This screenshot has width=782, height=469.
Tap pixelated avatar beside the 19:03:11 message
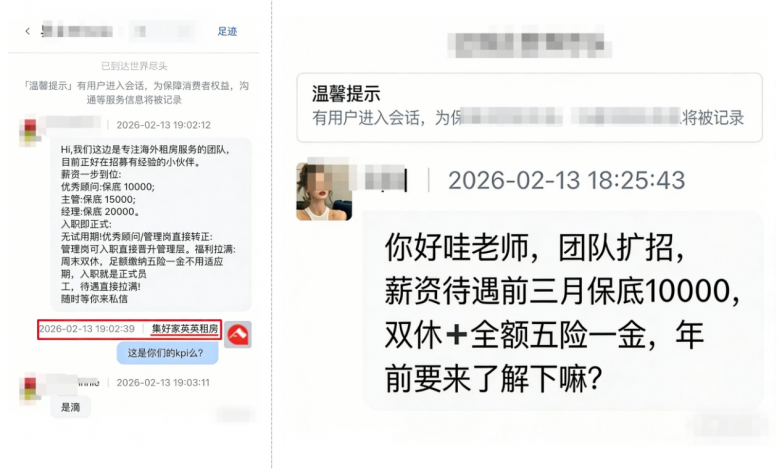(30, 390)
